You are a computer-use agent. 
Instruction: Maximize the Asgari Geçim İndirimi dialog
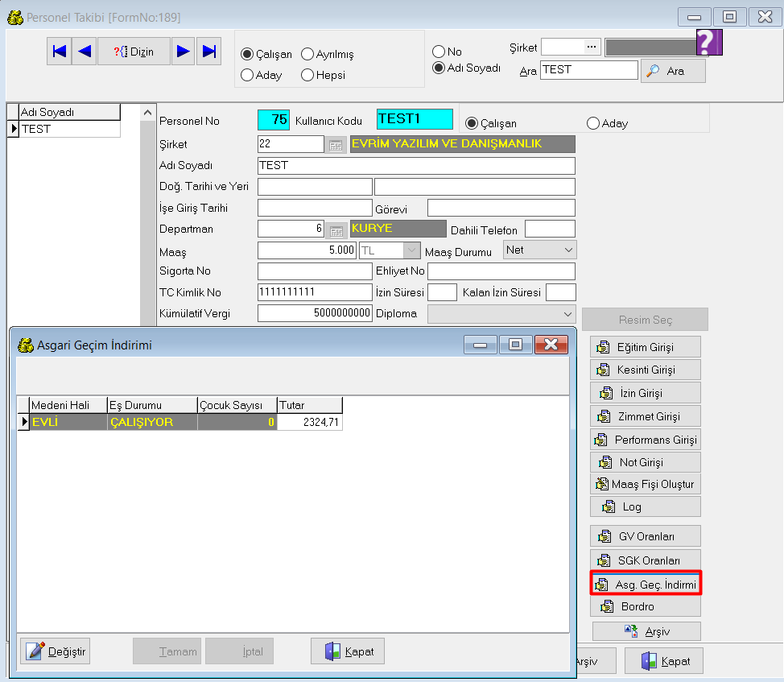[x=515, y=345]
